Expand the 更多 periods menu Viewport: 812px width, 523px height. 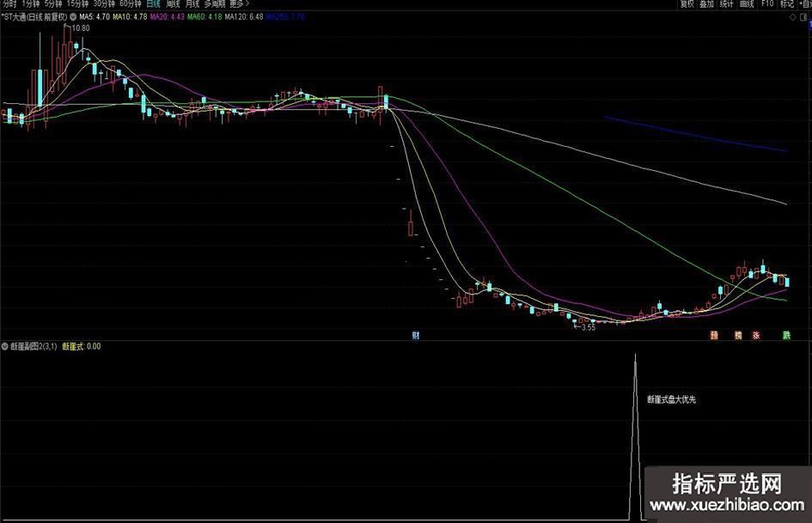click(239, 3)
